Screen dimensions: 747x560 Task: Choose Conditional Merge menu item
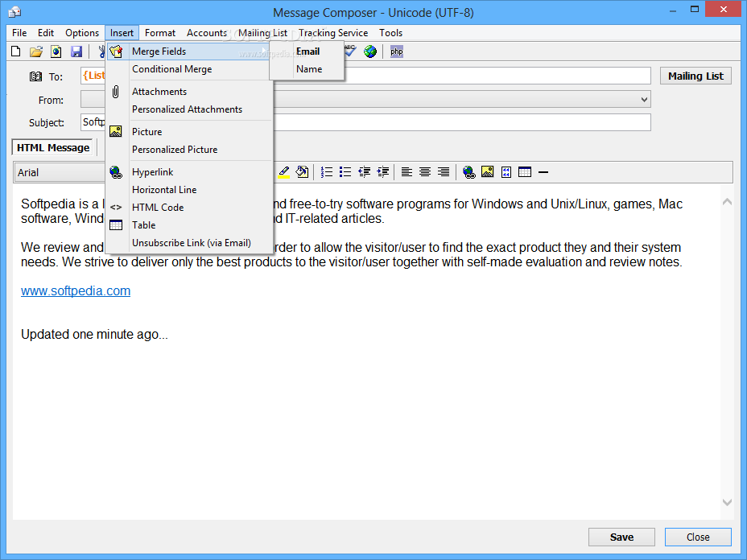click(x=188, y=69)
